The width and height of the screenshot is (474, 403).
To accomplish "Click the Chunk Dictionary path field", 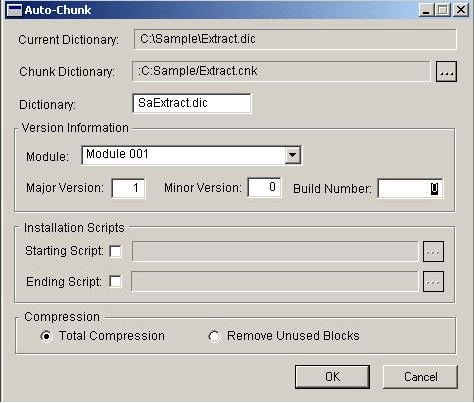I will click(x=281, y=71).
